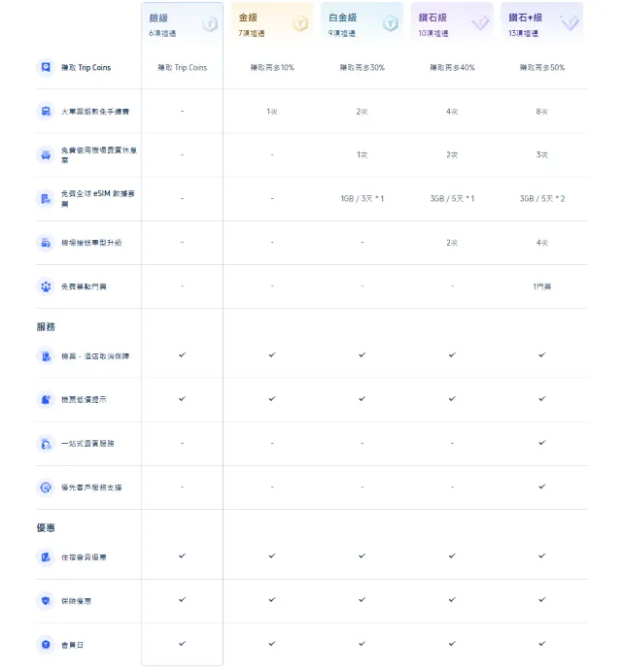Click the '賺取再多40%' Diamond tier cell
This screenshot has width=622, height=672.
[x=453, y=68]
